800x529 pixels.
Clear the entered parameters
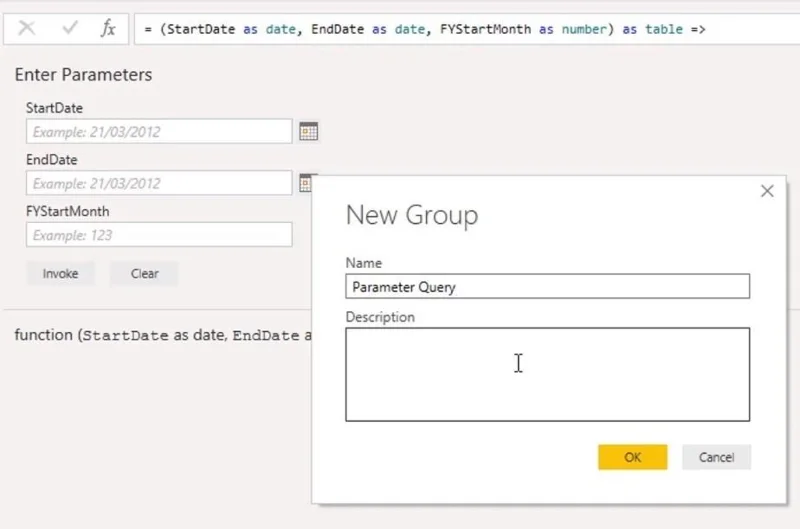pos(144,273)
